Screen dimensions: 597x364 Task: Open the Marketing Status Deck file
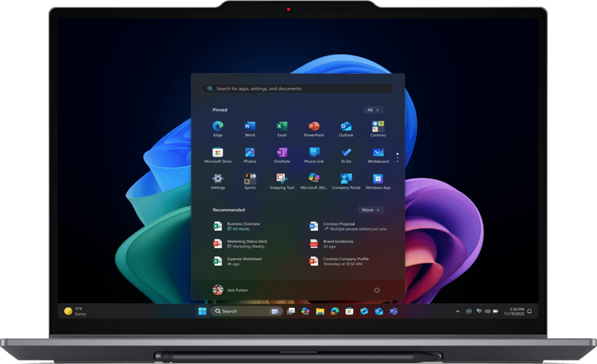pyautogui.click(x=240, y=244)
